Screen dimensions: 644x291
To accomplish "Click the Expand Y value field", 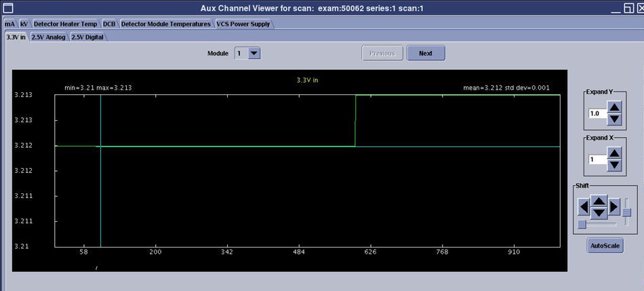I will coord(596,113).
